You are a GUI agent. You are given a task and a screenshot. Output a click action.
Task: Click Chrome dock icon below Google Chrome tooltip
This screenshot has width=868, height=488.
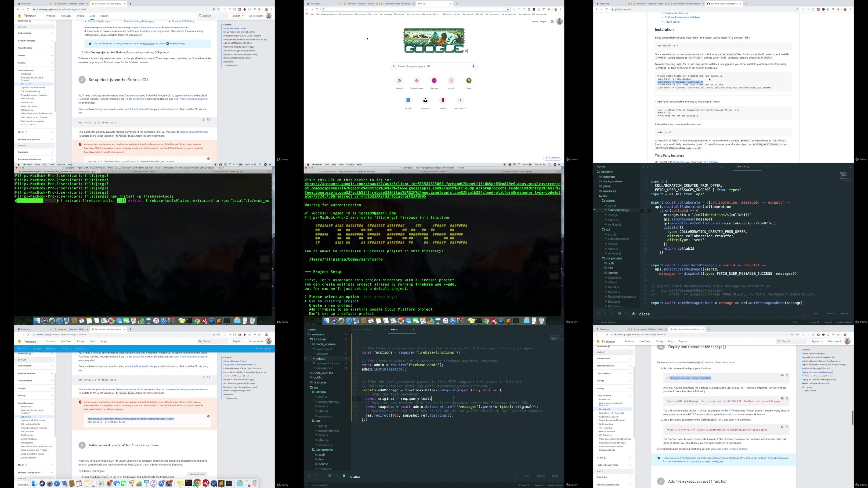click(x=197, y=483)
